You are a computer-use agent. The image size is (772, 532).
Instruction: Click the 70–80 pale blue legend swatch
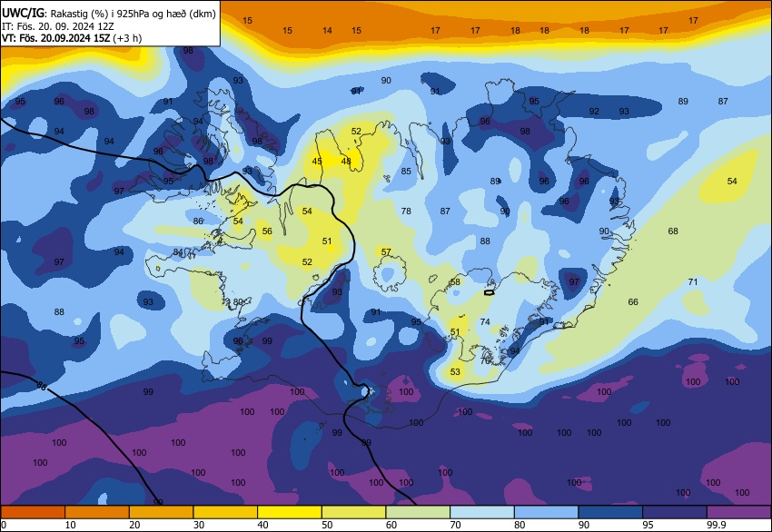tap(482, 512)
